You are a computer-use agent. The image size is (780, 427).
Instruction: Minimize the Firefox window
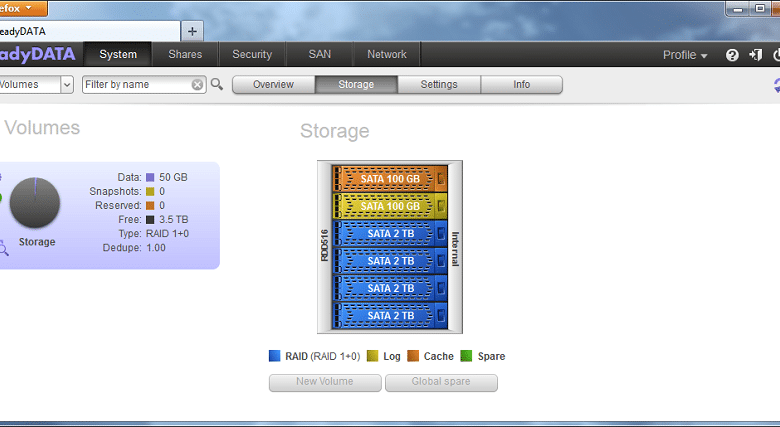point(738,8)
